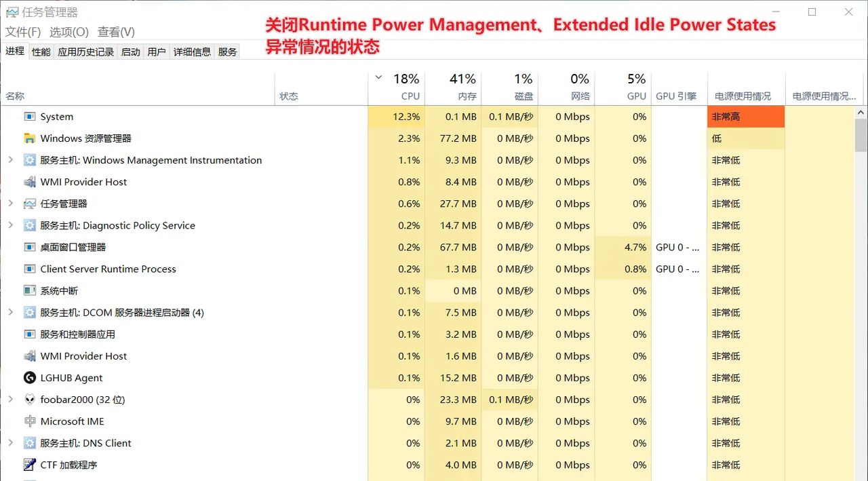Screen dimensions: 868x481
Task: Select the Client Server Runtime Process icon
Action: pos(28,269)
